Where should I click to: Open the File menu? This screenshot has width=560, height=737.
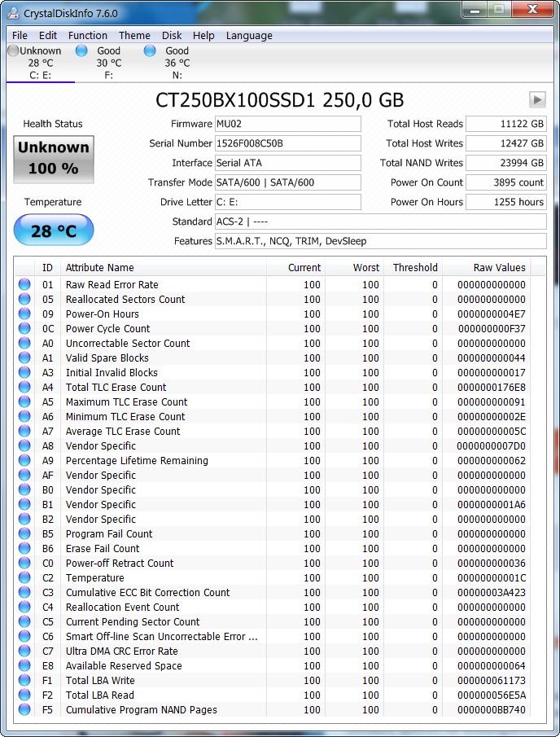click(x=20, y=36)
